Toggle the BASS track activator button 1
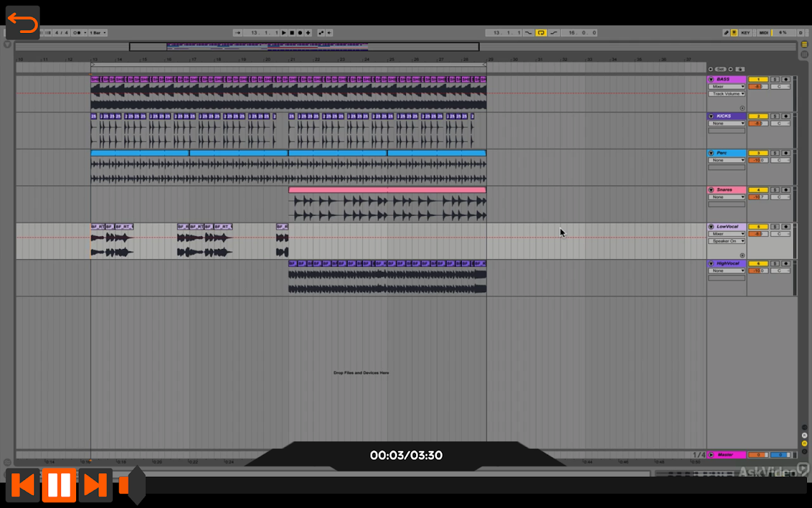812x508 pixels. tap(758, 79)
